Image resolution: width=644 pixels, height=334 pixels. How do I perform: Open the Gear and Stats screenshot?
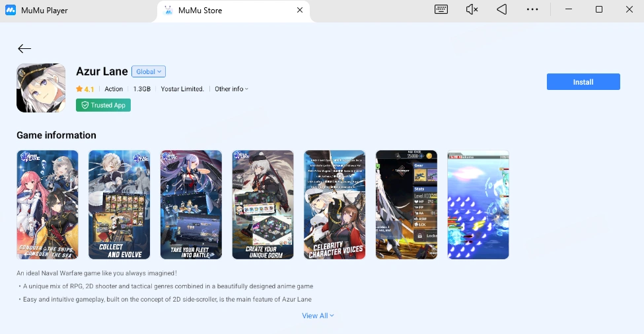(x=407, y=205)
